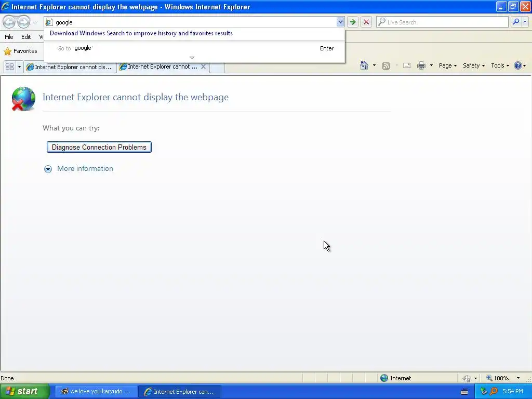The height and width of the screenshot is (399, 532).
Task: Click the Home toolbar icon
Action: tap(364, 65)
